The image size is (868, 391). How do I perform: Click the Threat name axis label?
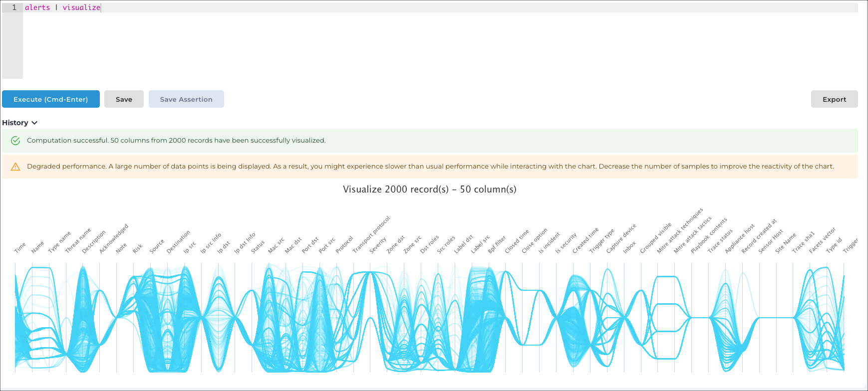[x=78, y=240]
